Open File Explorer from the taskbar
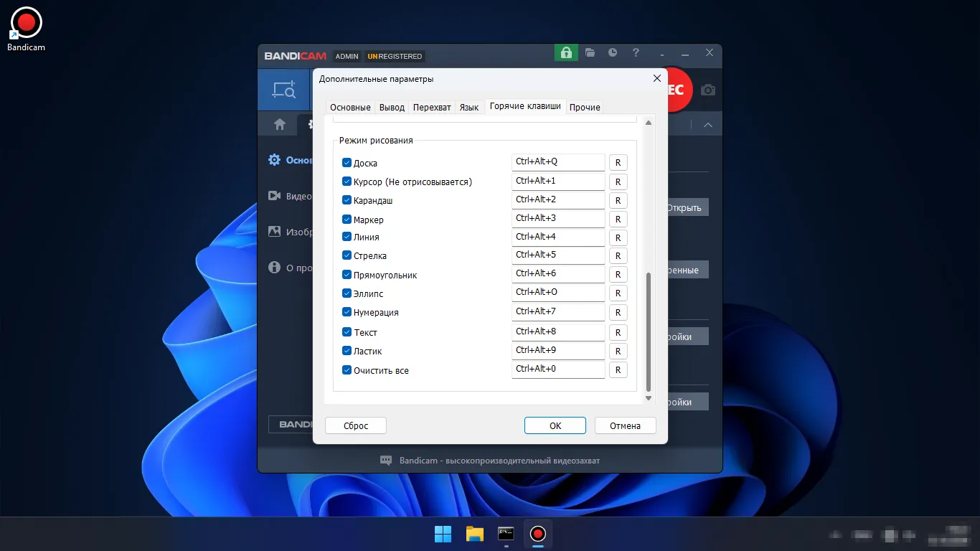Viewport: 980px width, 551px height. pyautogui.click(x=475, y=534)
